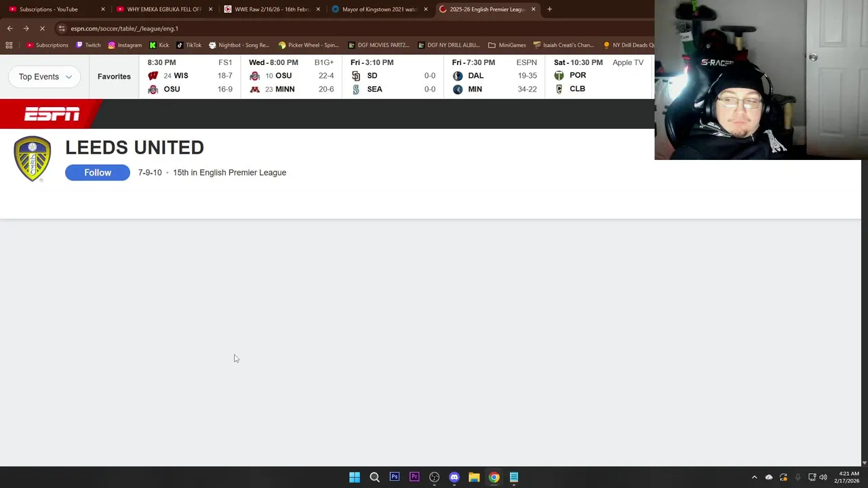Open the Windows Start menu
Screen dimensions: 868x488
point(355,477)
